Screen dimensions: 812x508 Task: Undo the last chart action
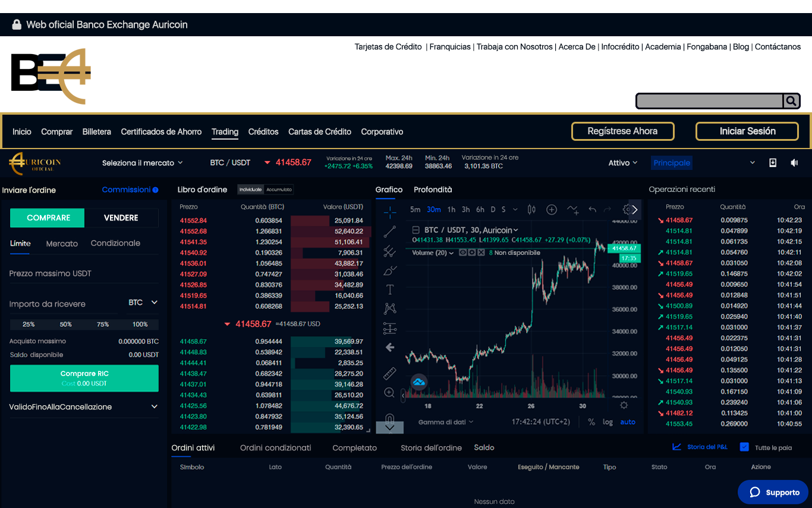click(x=592, y=209)
